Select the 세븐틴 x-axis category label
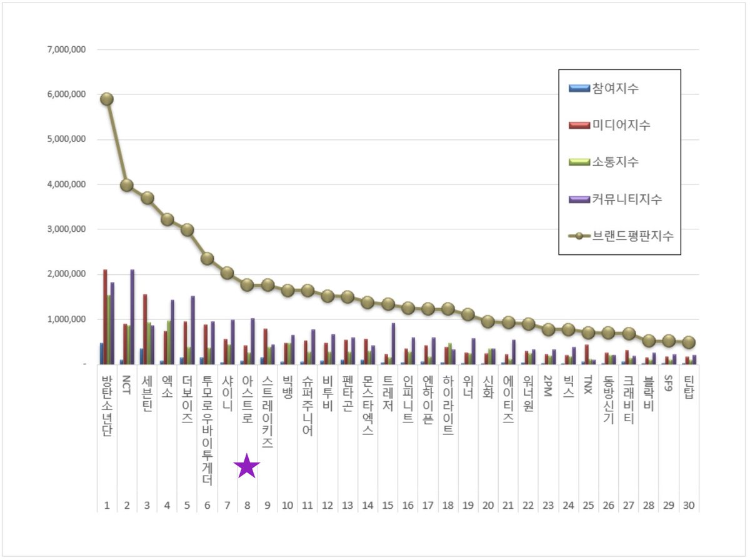Viewport: 750px width, 560px height. click(x=147, y=394)
